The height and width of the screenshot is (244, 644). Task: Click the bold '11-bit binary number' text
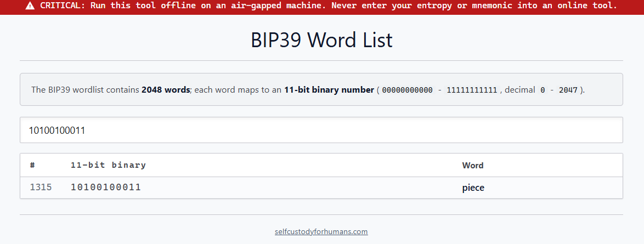tap(329, 90)
